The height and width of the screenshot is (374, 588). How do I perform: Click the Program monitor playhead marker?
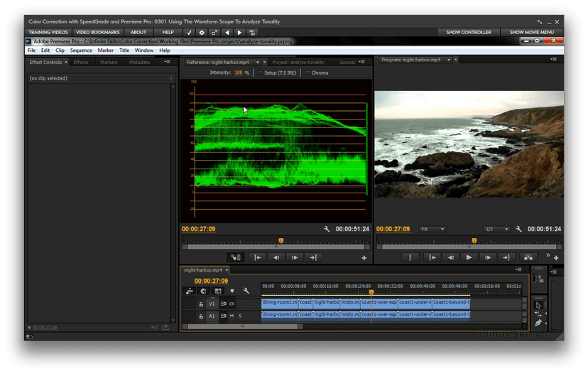tap(474, 241)
